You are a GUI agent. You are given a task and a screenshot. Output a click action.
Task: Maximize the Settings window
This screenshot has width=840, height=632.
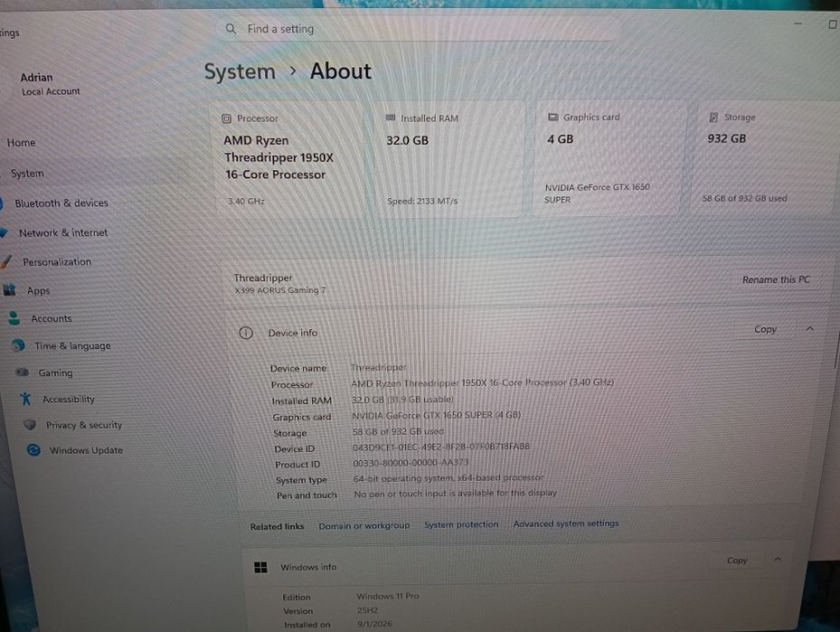[833, 24]
